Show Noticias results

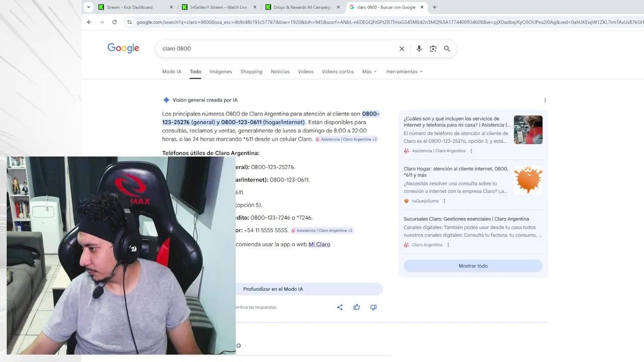pos(280,71)
